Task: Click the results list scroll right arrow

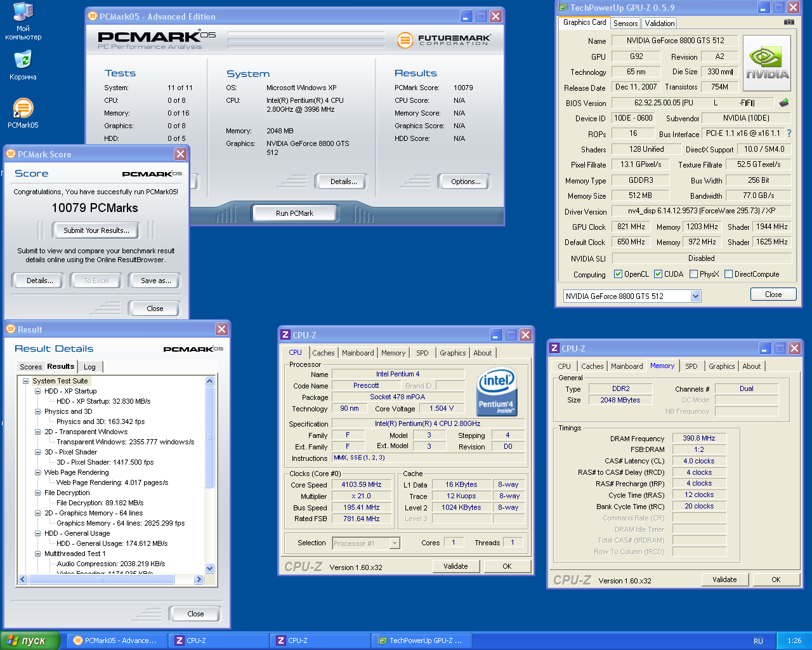Action: pos(199,580)
